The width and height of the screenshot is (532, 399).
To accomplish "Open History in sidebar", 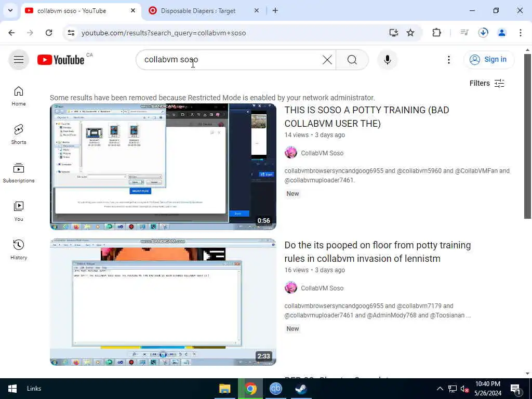I will click(19, 250).
